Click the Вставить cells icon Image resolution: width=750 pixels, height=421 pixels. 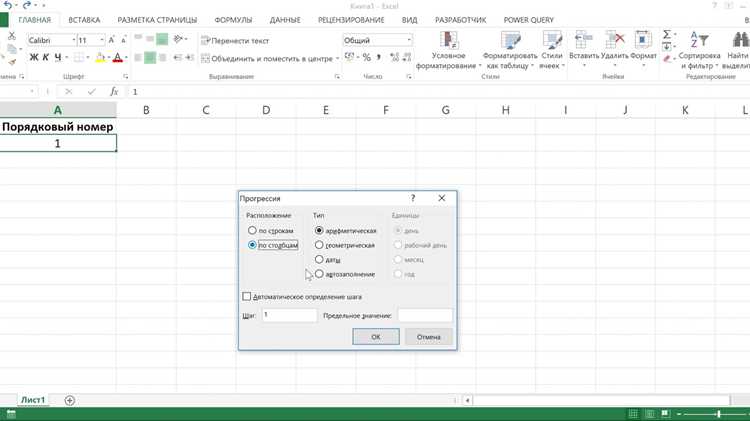pyautogui.click(x=584, y=40)
